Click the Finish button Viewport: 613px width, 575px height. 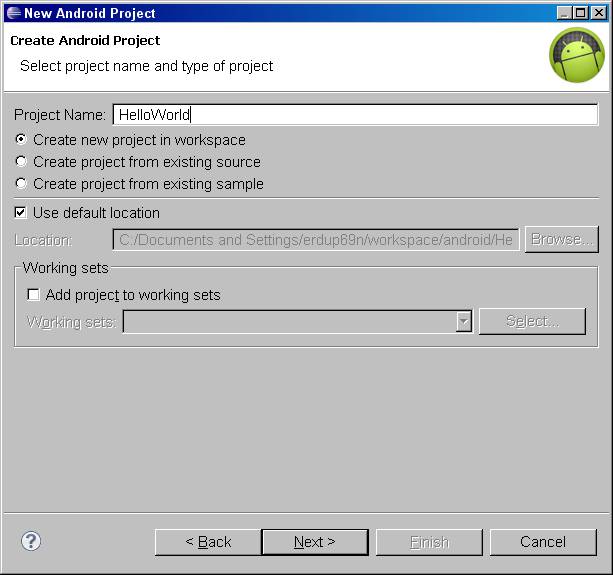(x=429, y=542)
